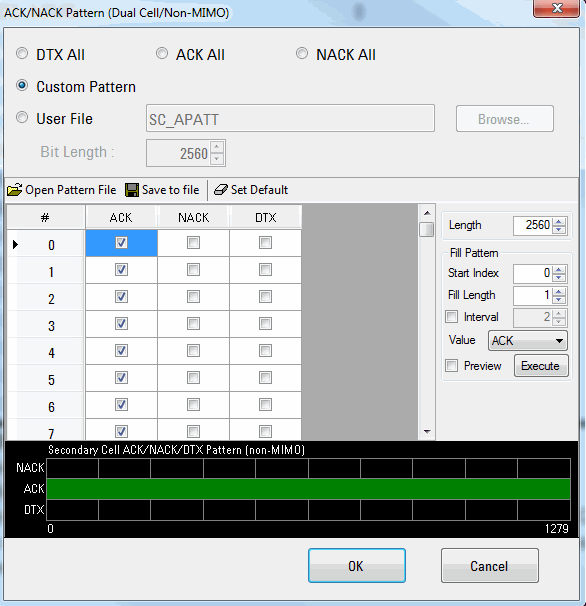Enable the Interval checkbox
This screenshot has width=586, height=606.
(451, 317)
